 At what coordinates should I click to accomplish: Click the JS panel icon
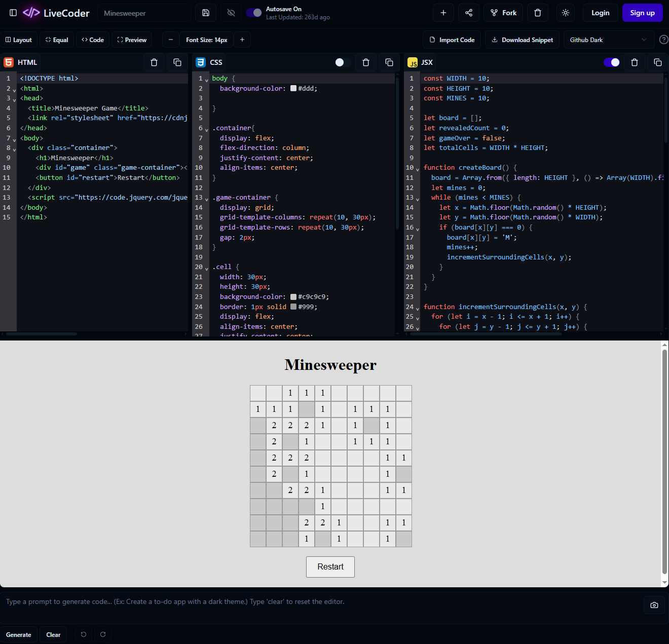click(x=413, y=62)
